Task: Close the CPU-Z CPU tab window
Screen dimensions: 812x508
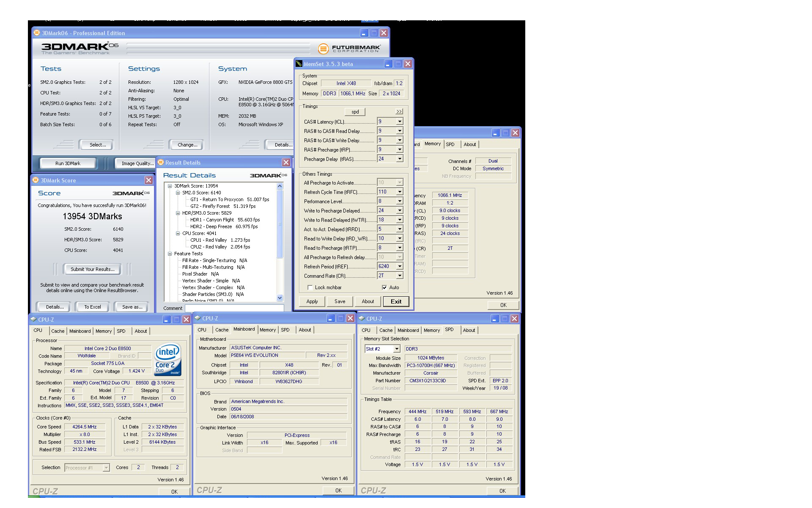Action: pyautogui.click(x=186, y=319)
